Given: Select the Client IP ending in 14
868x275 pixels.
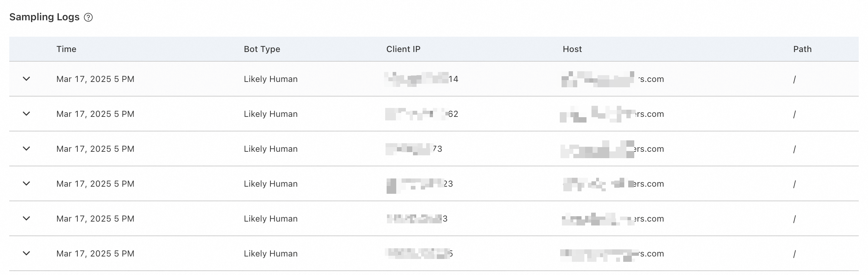Looking at the screenshot, I should (422, 79).
